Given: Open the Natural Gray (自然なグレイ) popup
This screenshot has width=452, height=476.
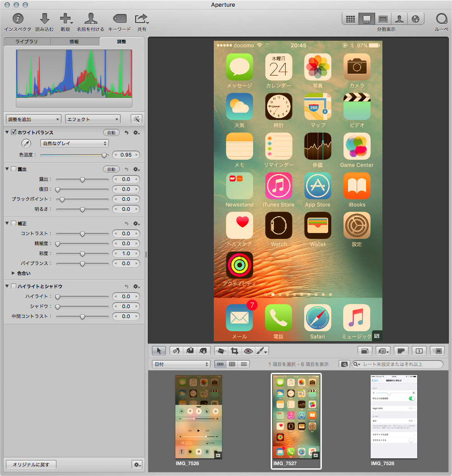Looking at the screenshot, I should pos(74,143).
